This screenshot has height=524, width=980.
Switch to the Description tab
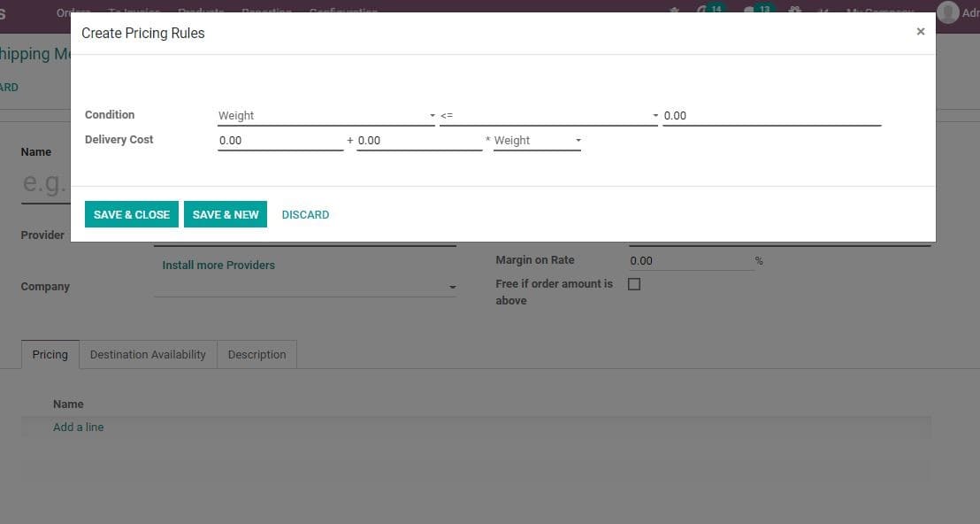(256, 354)
